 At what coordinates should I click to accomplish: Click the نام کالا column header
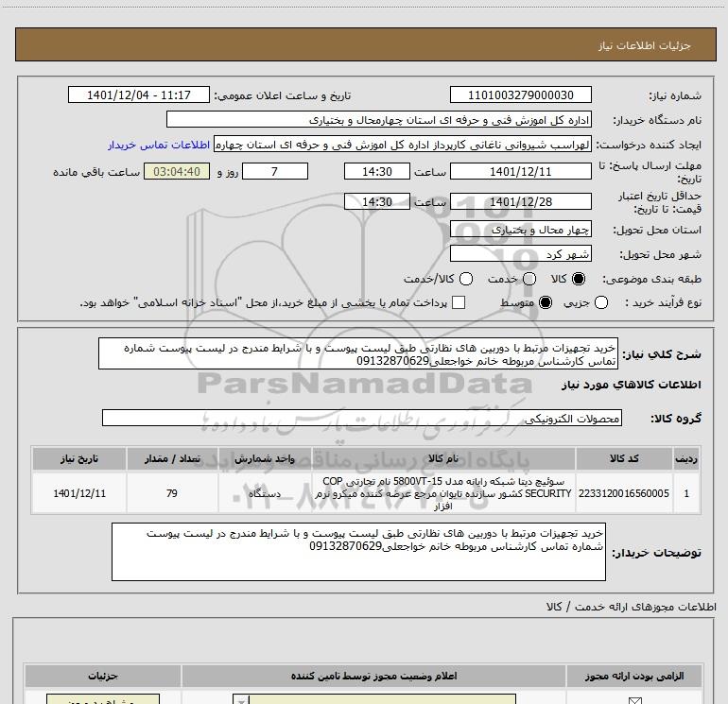tap(443, 458)
